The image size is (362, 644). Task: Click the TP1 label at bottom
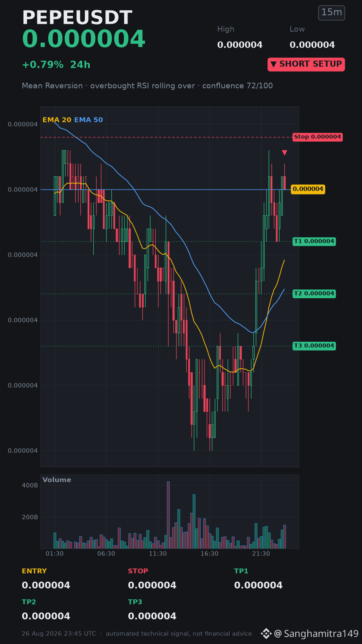241,571
